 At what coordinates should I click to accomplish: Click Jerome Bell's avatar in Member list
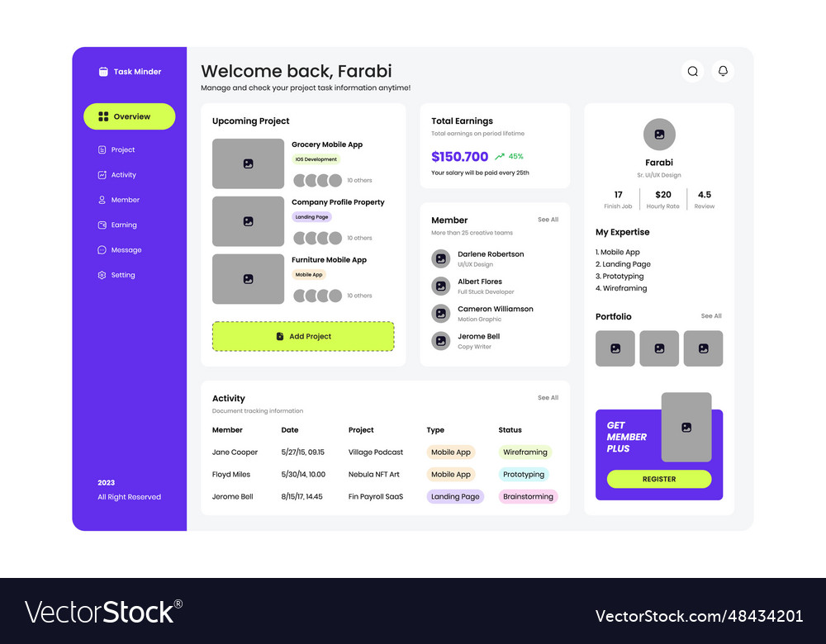coord(441,340)
